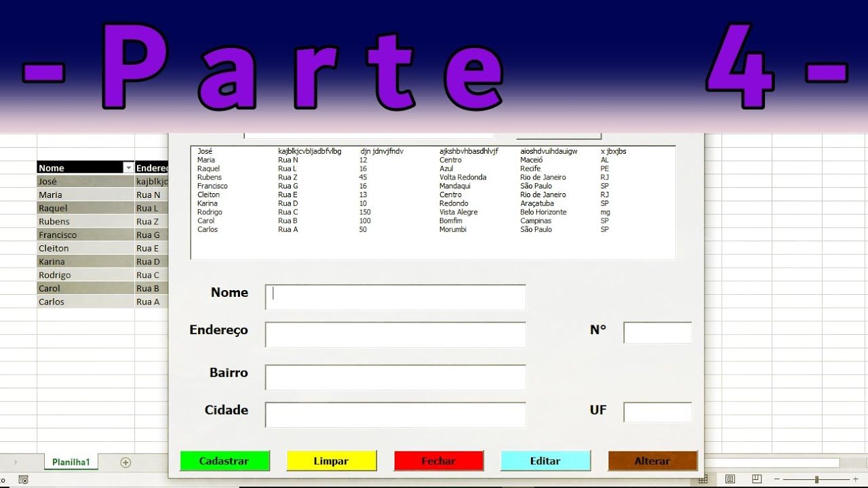Click the green Cadastrar button
Screen dimensions: 868x488
tap(224, 461)
